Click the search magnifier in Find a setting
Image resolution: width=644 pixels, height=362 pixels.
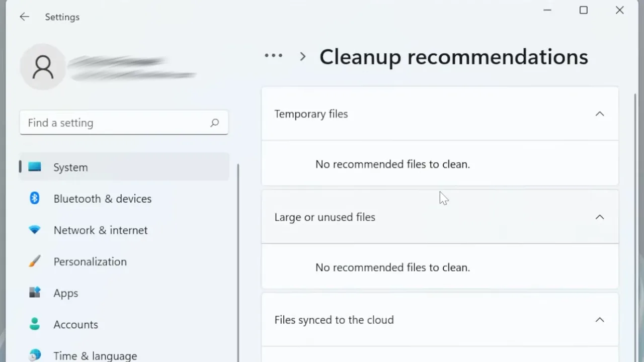point(215,123)
